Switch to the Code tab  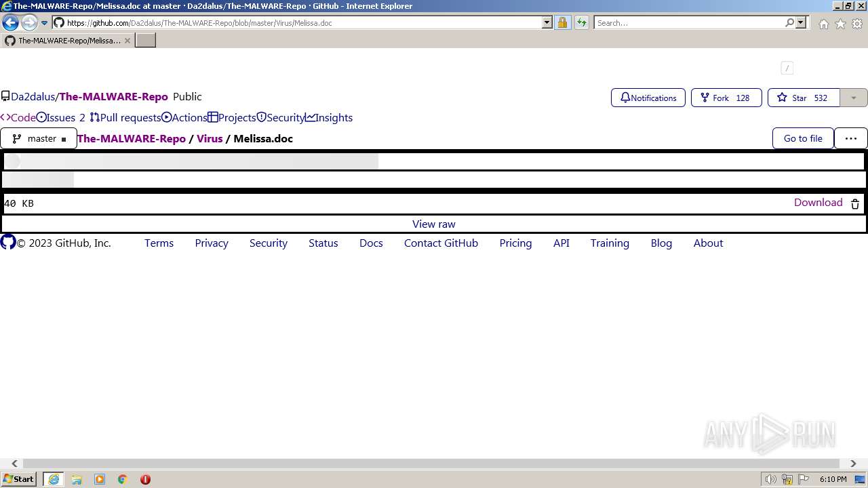[x=18, y=118]
